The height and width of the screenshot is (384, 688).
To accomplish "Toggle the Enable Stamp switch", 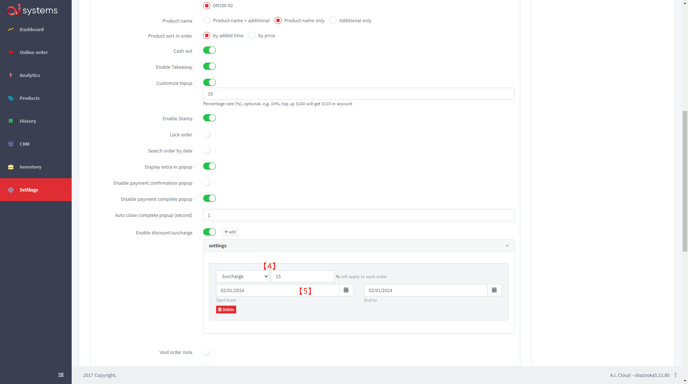I will point(209,118).
